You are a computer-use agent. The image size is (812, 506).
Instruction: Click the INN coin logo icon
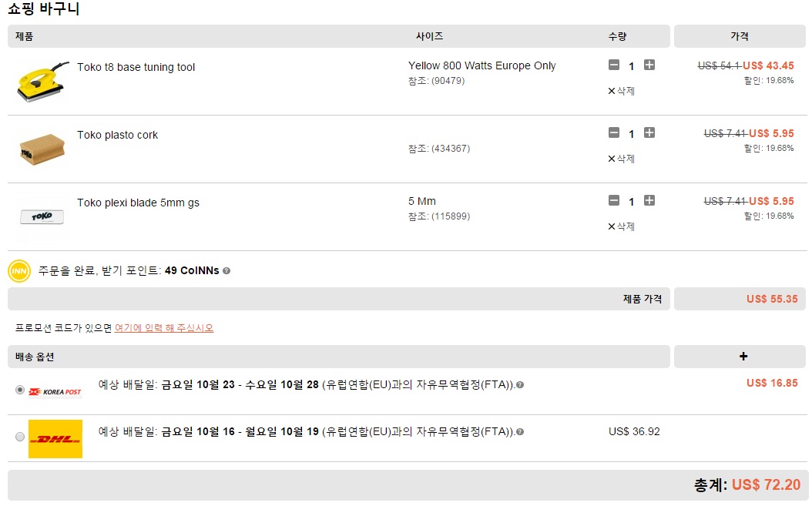coord(19,271)
